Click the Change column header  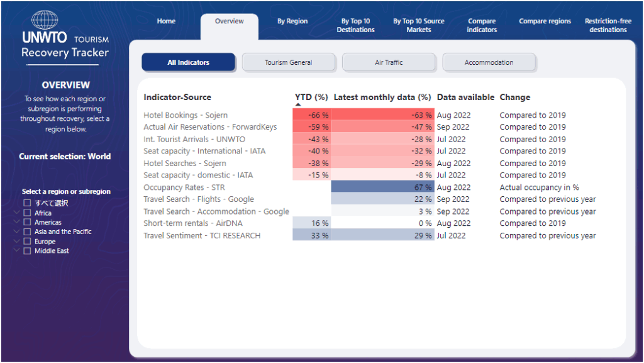(x=515, y=98)
